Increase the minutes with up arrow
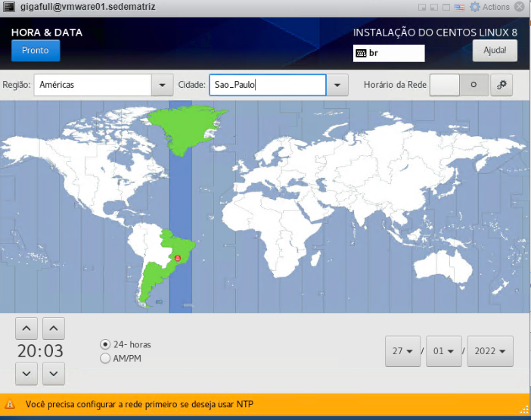 pos(54,328)
